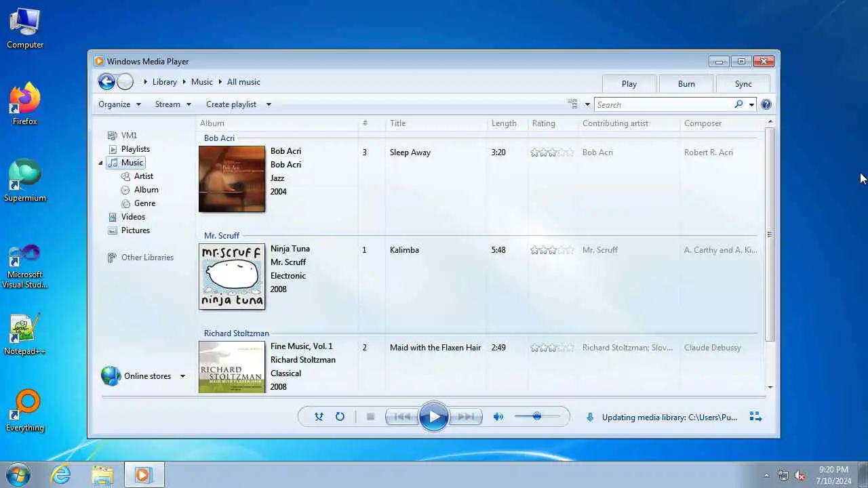Mute the volume with speaker icon
The image size is (868, 488).
[x=498, y=417]
